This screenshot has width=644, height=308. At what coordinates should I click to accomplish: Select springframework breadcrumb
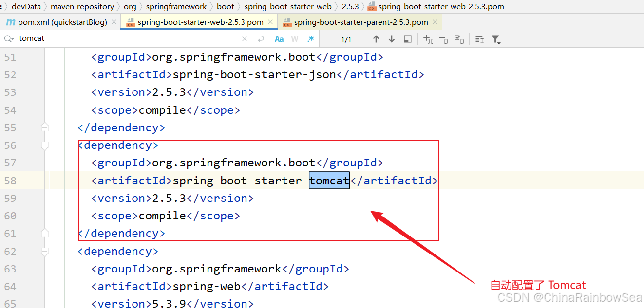click(x=177, y=7)
